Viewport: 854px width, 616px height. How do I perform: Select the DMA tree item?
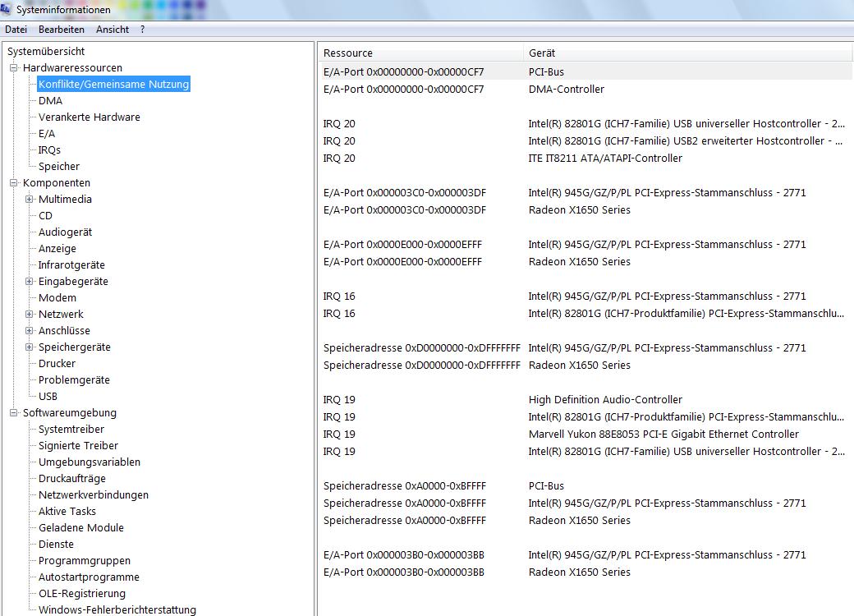pyautogui.click(x=50, y=100)
